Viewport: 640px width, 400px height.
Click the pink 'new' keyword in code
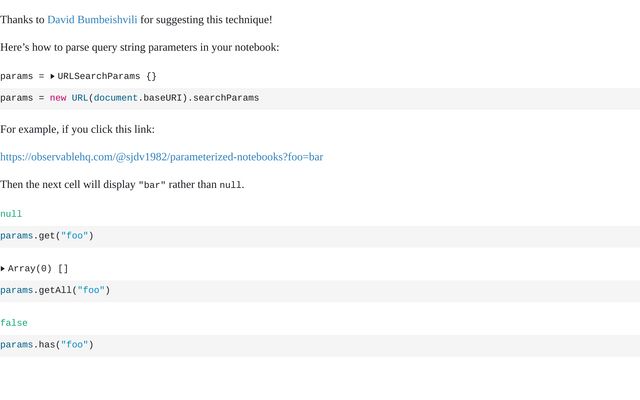[58, 98]
